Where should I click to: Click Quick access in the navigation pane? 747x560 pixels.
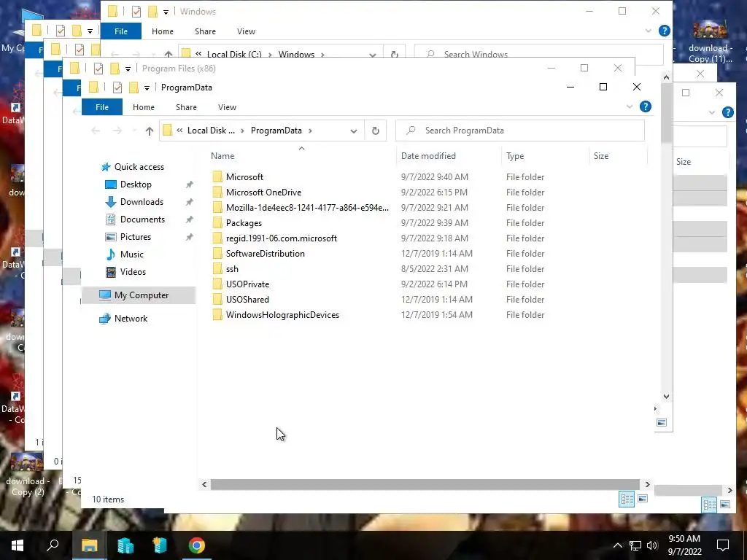point(139,167)
